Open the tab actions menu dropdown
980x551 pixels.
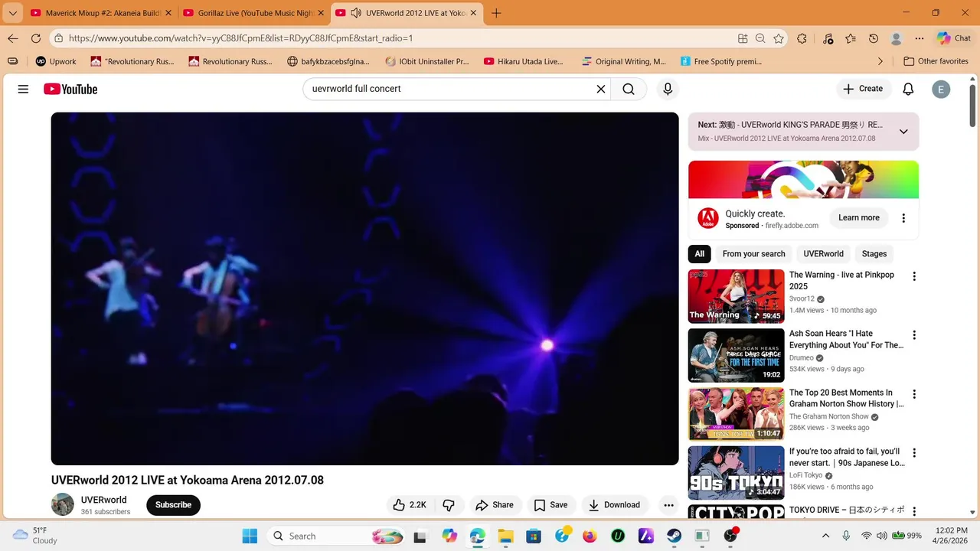point(12,13)
